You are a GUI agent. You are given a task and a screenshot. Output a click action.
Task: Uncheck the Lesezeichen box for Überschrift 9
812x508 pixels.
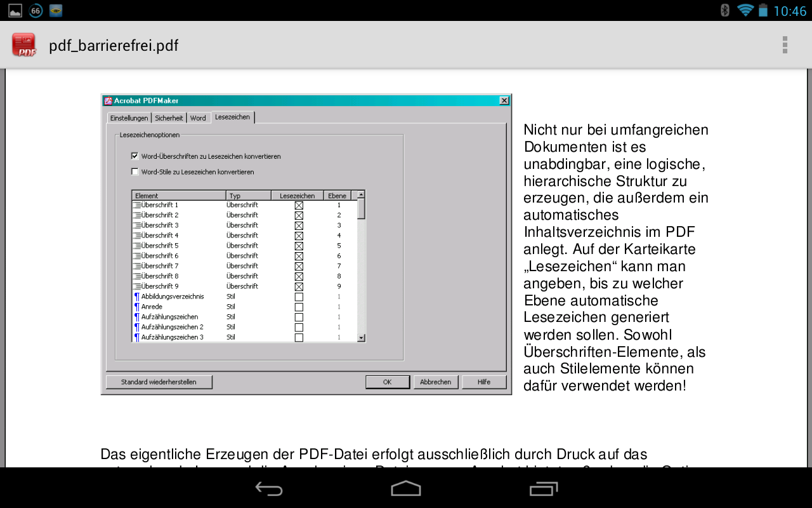(x=299, y=286)
